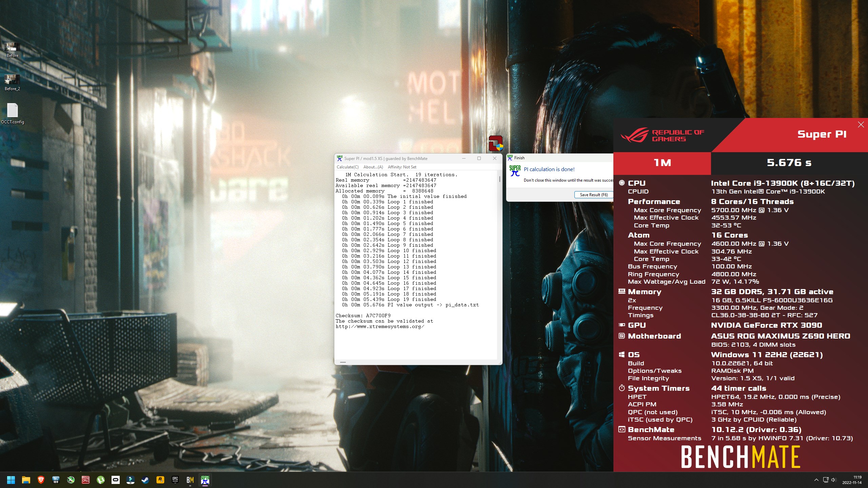Image resolution: width=868 pixels, height=488 pixels.
Task: Open the About...(A) menu in Super PI
Action: point(373,167)
